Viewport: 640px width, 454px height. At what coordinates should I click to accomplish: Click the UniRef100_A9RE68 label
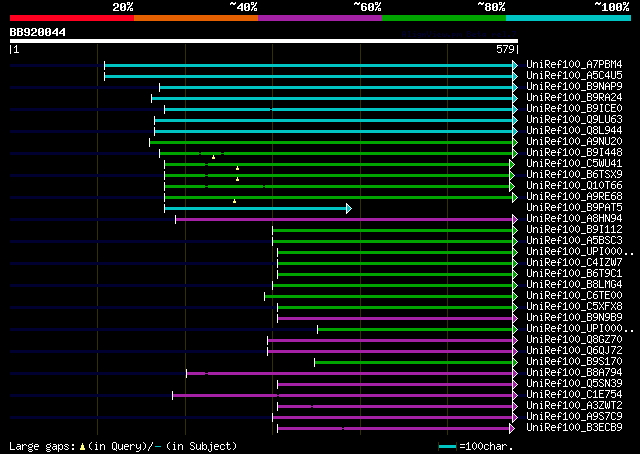coord(574,197)
